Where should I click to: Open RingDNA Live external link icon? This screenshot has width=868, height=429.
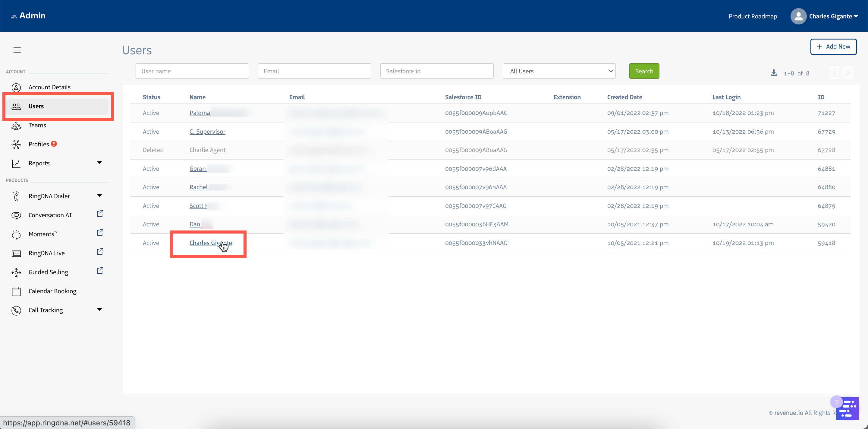[x=100, y=252]
